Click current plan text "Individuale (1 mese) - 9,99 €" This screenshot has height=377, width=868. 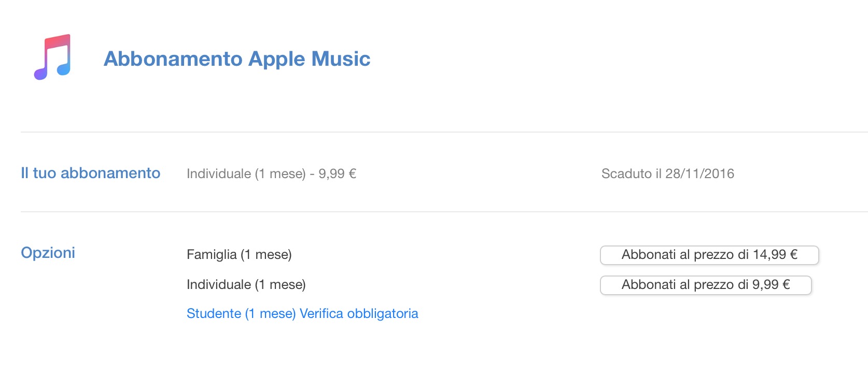click(271, 174)
